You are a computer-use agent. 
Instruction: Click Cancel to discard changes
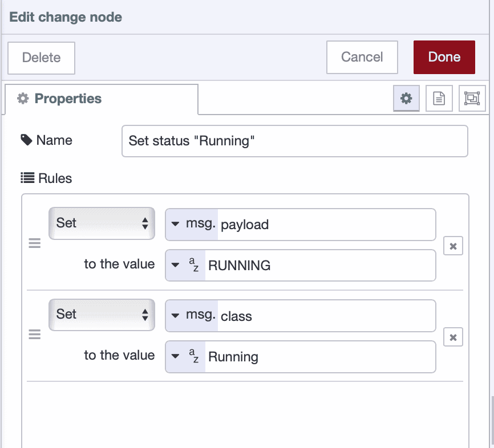click(362, 57)
